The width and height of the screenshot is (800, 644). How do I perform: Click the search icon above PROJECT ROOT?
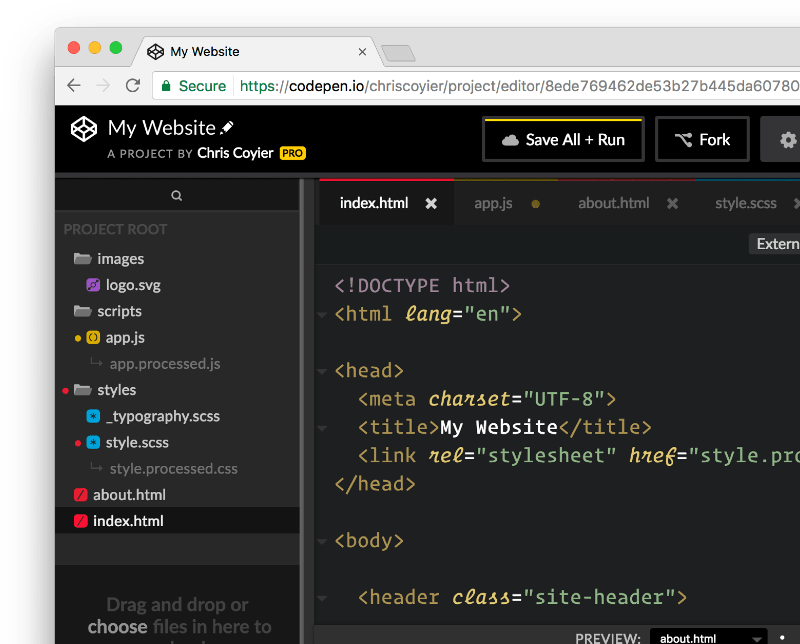coord(178,195)
